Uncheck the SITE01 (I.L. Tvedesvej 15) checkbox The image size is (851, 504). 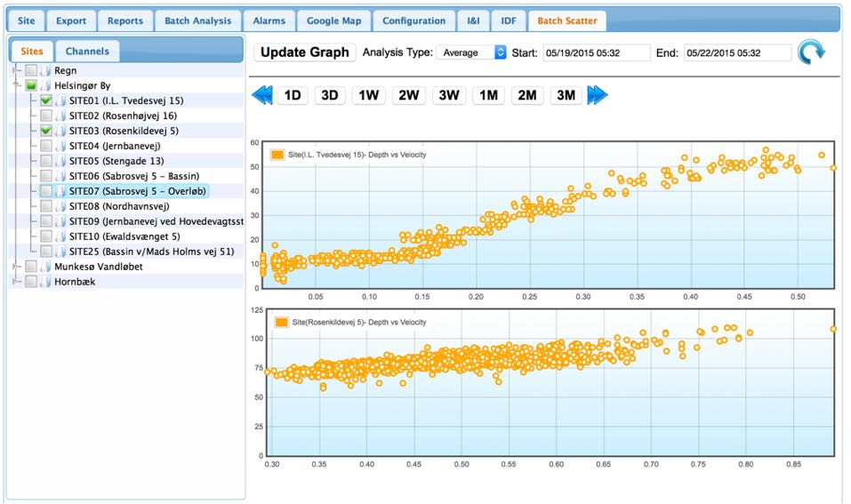46,100
